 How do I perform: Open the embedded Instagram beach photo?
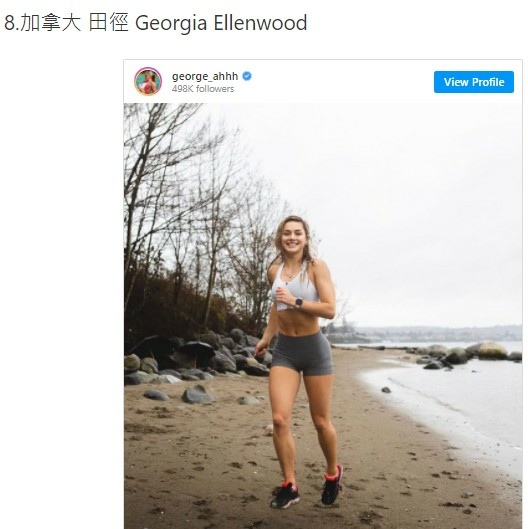(x=323, y=316)
